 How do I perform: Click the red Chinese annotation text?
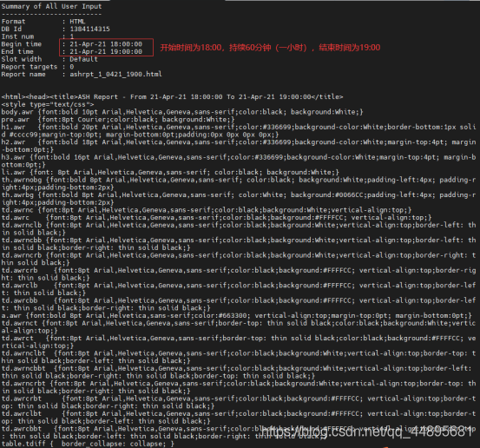[270, 48]
